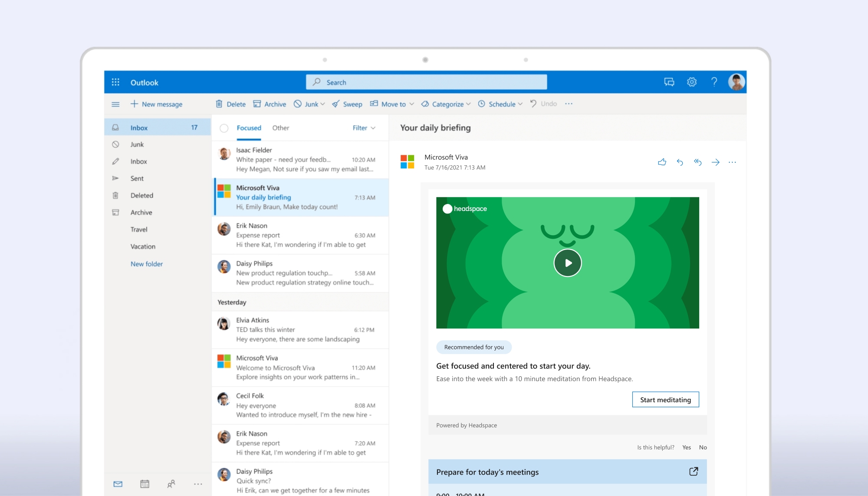Click the Outlook brand title
The width and height of the screenshot is (868, 496).
[x=145, y=82]
